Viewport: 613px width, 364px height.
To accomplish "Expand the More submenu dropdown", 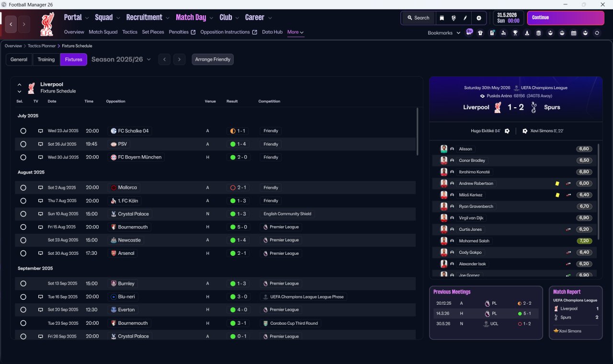I will pos(295,32).
